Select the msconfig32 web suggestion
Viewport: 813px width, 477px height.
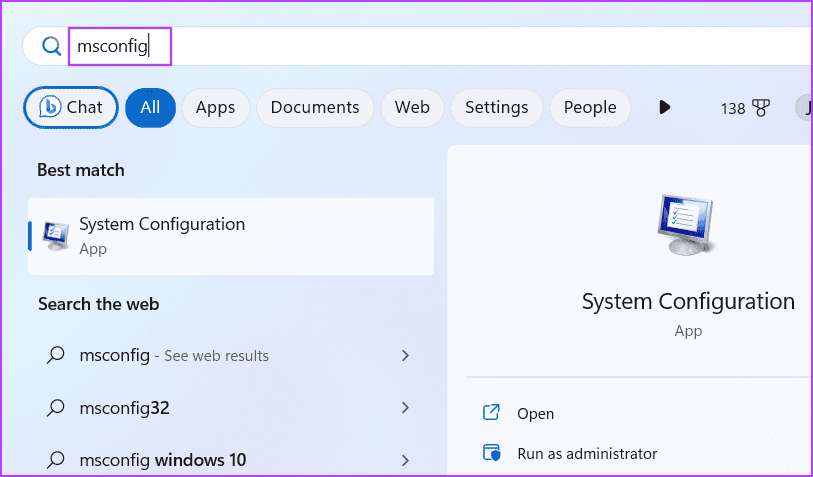pyautogui.click(x=231, y=408)
